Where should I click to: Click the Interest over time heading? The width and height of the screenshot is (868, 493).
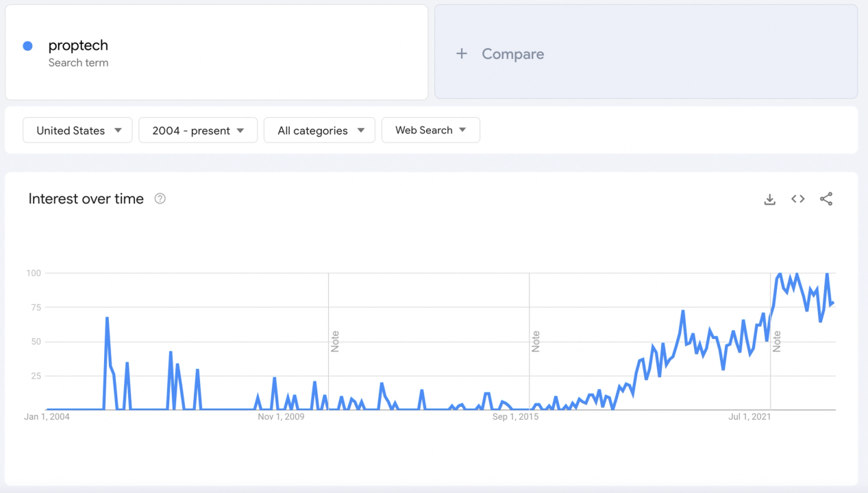pos(86,199)
